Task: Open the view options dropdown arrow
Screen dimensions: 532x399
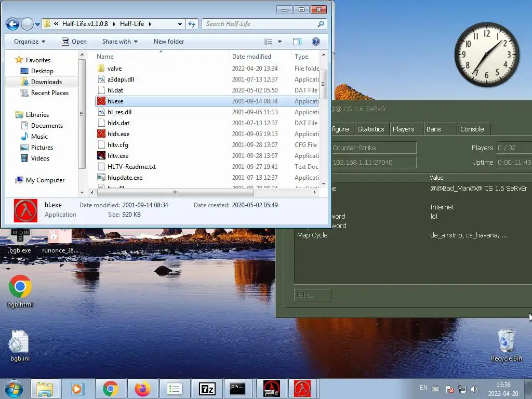Action: click(280, 42)
